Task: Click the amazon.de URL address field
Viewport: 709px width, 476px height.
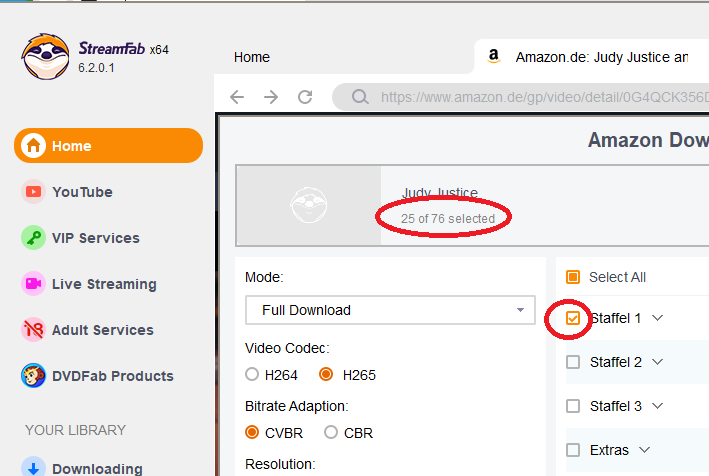Action: click(540, 97)
